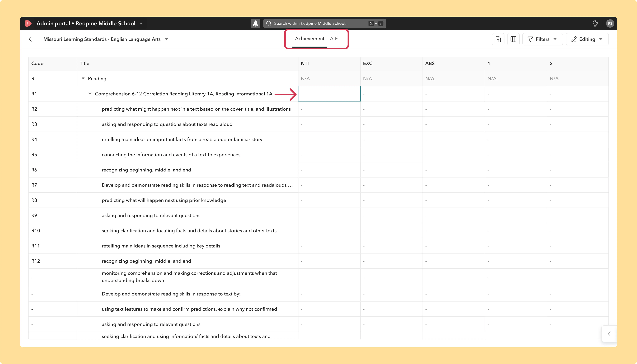The height and width of the screenshot is (364, 637).
Task: Click the search within Redpine field
Action: 325,24
